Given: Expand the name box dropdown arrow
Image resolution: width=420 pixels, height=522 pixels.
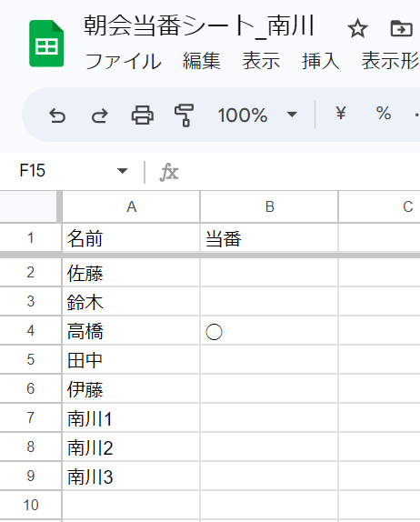Looking at the screenshot, I should click(122, 171).
